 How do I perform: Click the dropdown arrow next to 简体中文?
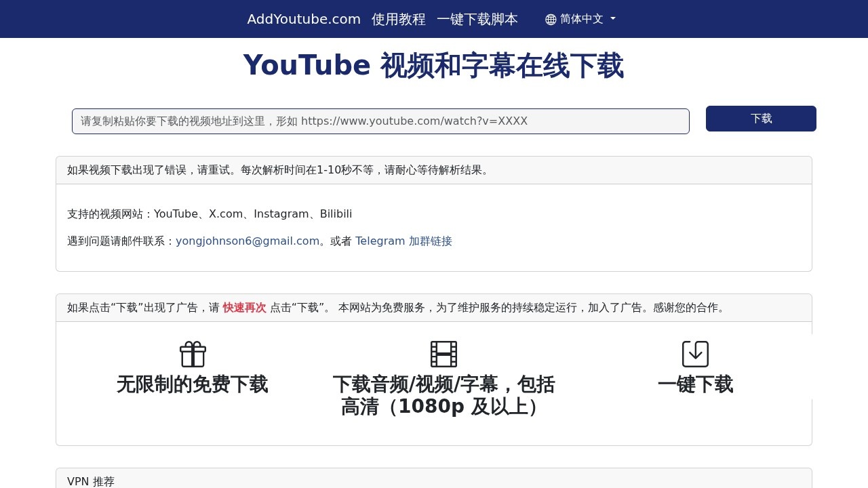click(612, 19)
